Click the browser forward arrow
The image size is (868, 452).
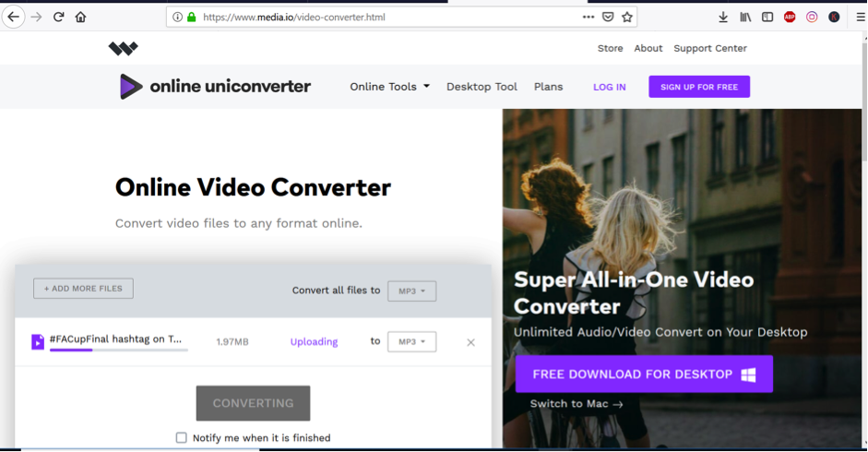pyautogui.click(x=37, y=18)
